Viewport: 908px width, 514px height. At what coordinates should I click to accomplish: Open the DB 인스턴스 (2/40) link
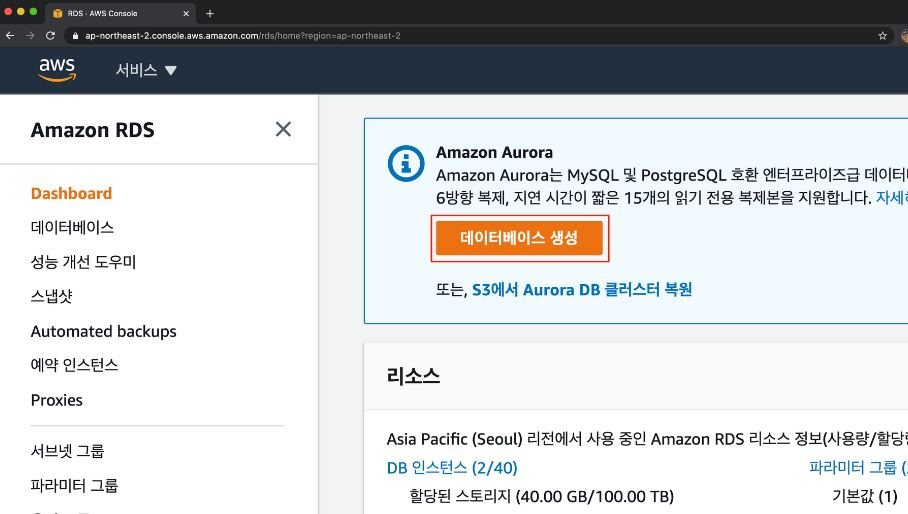coord(452,468)
